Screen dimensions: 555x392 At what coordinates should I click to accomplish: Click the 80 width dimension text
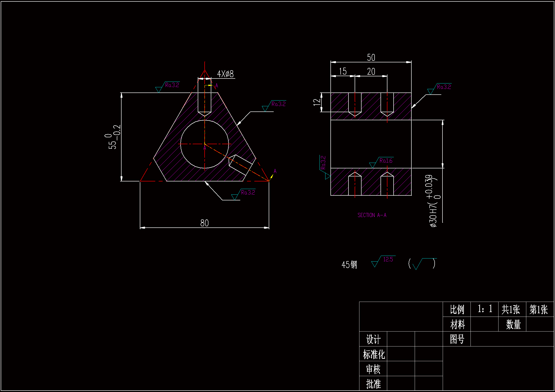(204, 223)
